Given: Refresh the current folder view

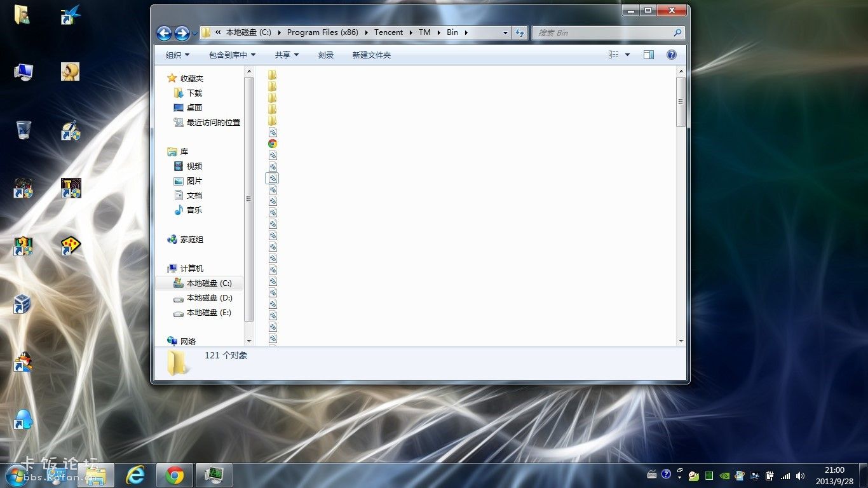Looking at the screenshot, I should click(520, 32).
